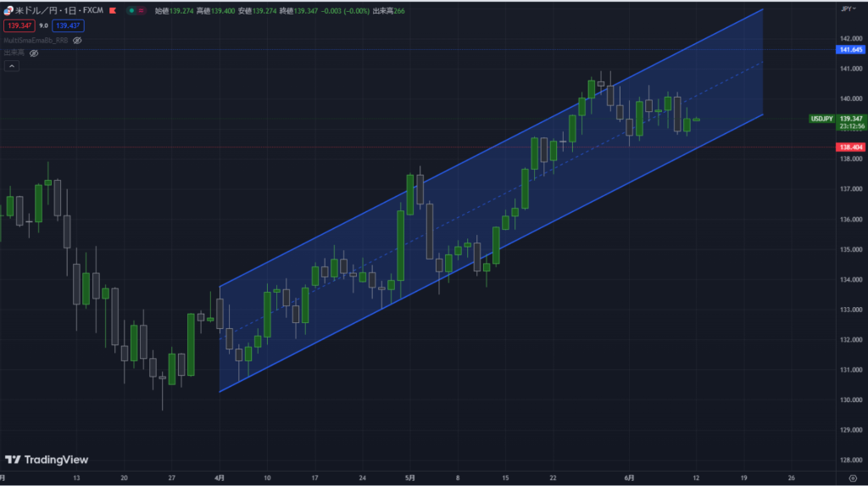Viewport: 868px width, 486px height.
Task: Click the TradingView logo
Action: click(x=47, y=460)
